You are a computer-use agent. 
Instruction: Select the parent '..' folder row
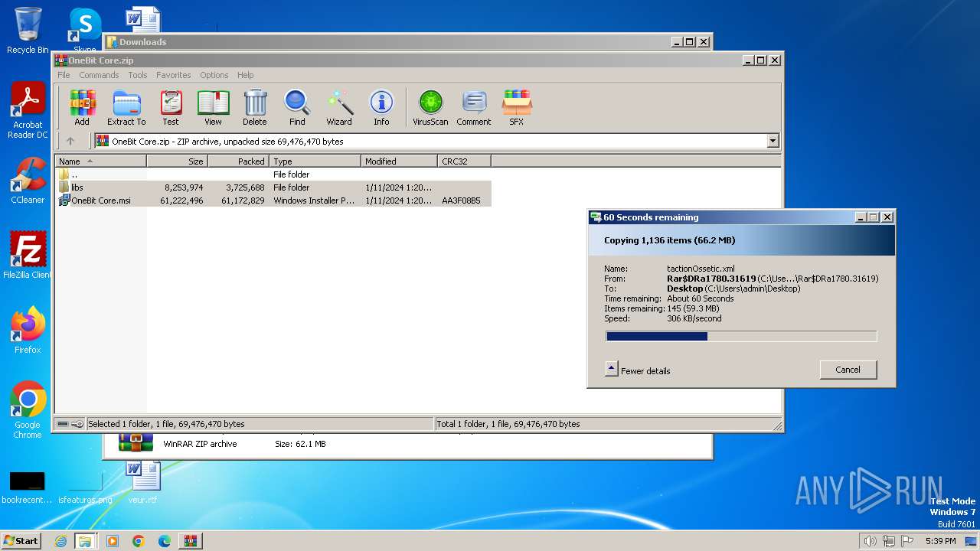pyautogui.click(x=273, y=174)
